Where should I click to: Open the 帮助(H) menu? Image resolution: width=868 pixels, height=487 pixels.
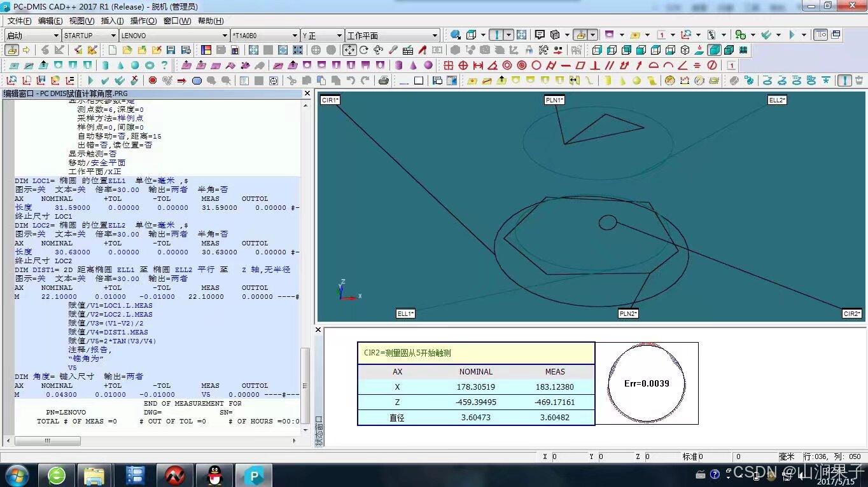click(x=211, y=21)
